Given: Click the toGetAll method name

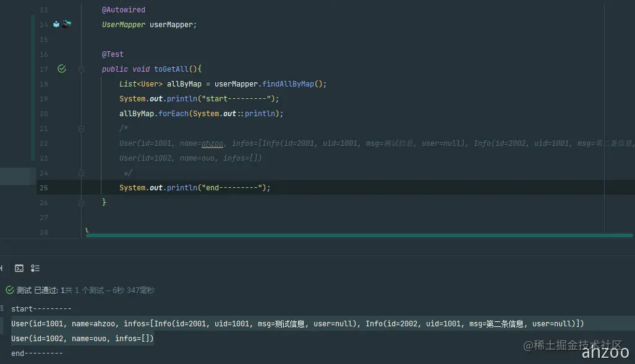Looking at the screenshot, I should pos(171,69).
